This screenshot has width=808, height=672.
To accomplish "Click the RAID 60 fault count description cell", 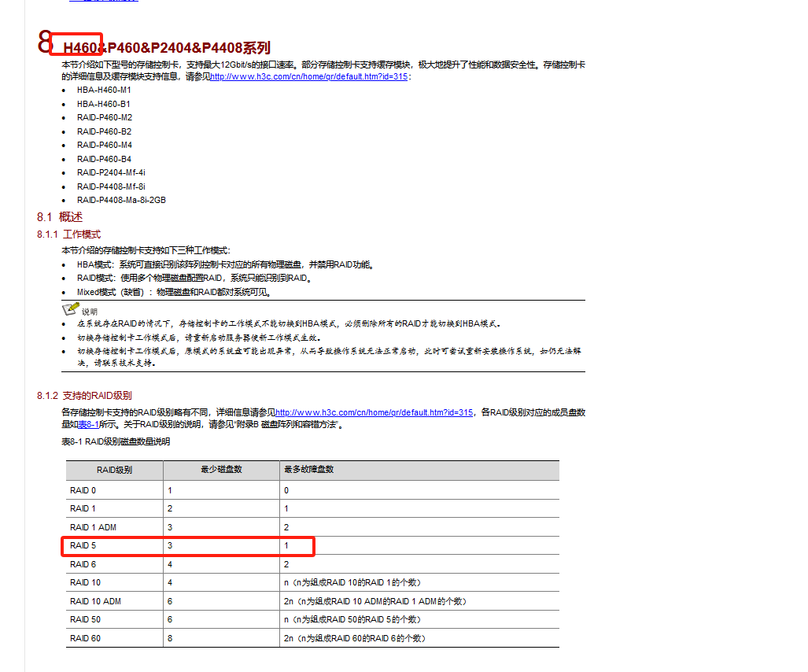I will [x=419, y=638].
